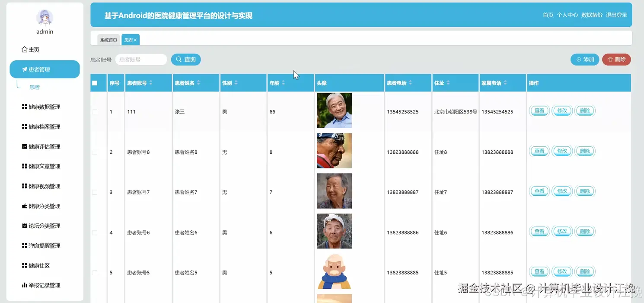Click the avatar photo of 患者姓名7
The image size is (644, 303).
coord(334,190)
